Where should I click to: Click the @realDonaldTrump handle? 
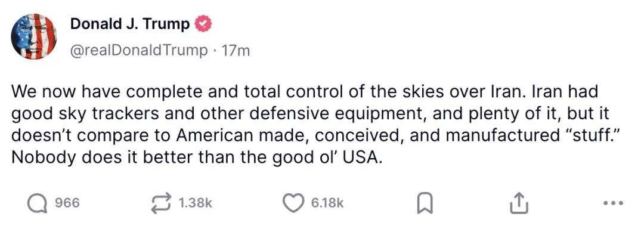139,50
